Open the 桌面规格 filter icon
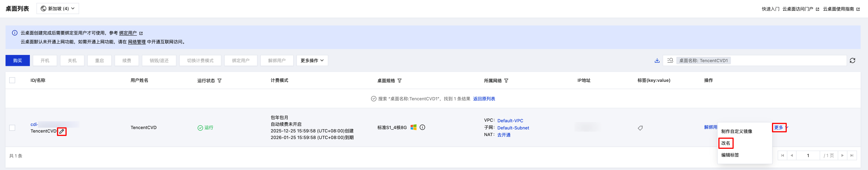The width and height of the screenshot is (868, 170). point(400,81)
